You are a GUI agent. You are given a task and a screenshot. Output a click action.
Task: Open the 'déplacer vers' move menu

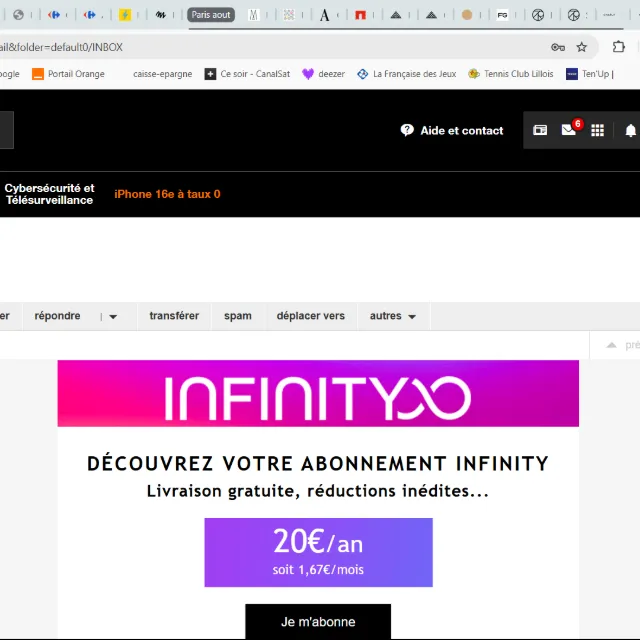311,316
